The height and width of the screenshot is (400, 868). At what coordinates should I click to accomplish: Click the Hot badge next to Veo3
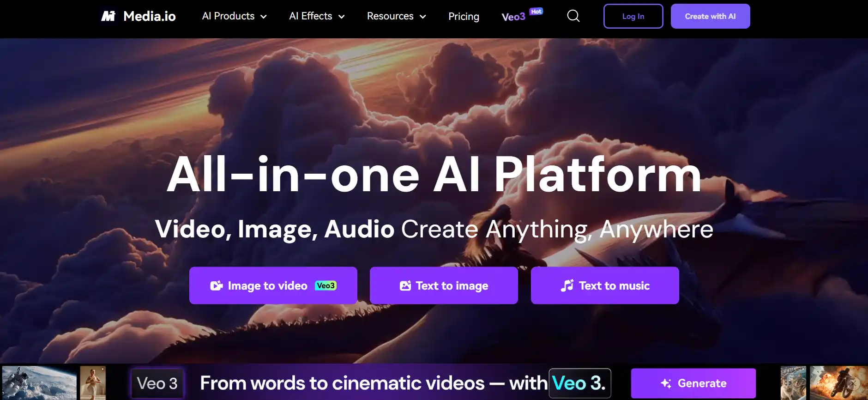click(536, 12)
